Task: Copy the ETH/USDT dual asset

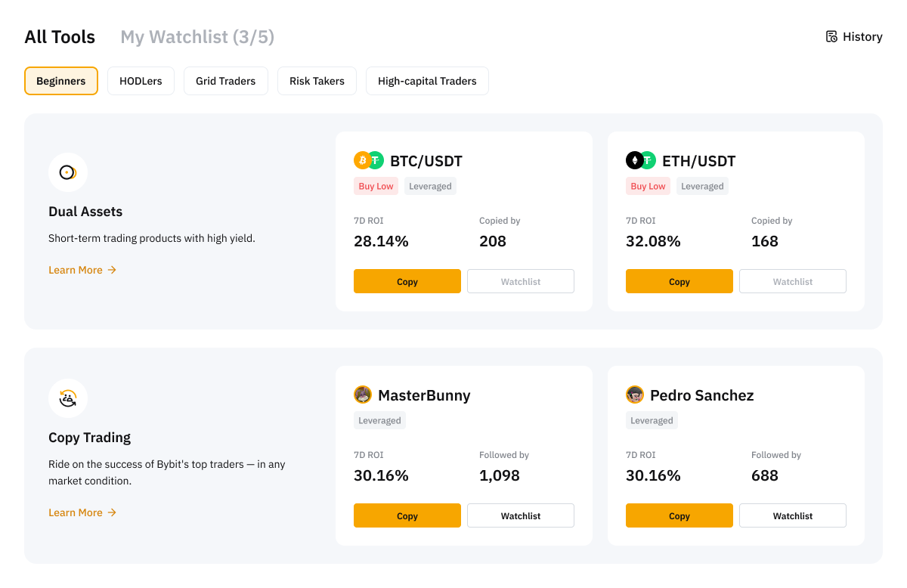Action: click(x=679, y=281)
